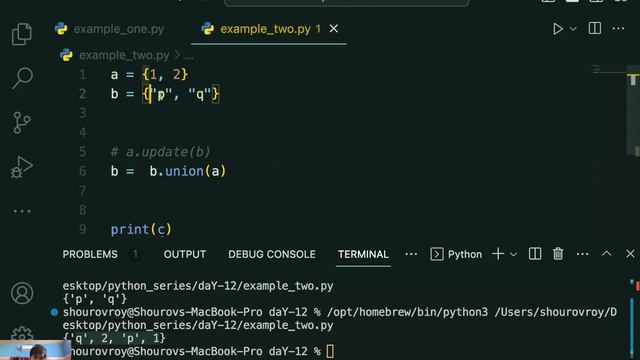Image resolution: width=640 pixels, height=360 pixels.
Task: Split the editor to the right
Action: click(x=595, y=29)
